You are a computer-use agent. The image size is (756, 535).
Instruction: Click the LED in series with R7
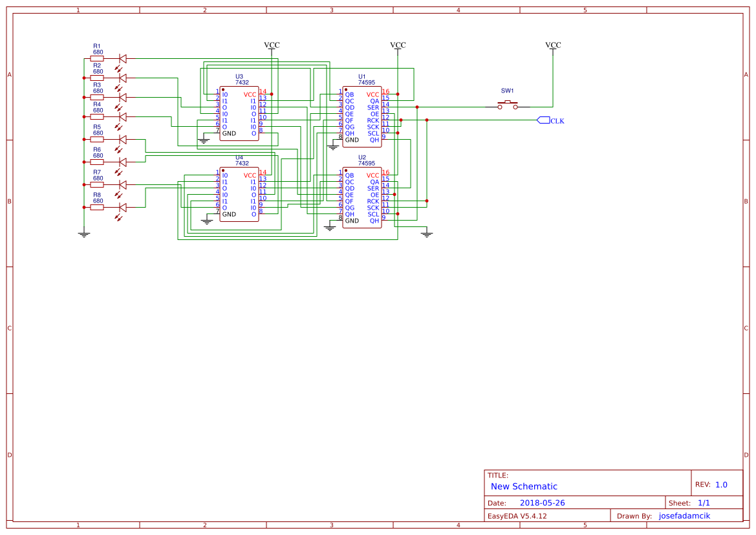pos(122,185)
